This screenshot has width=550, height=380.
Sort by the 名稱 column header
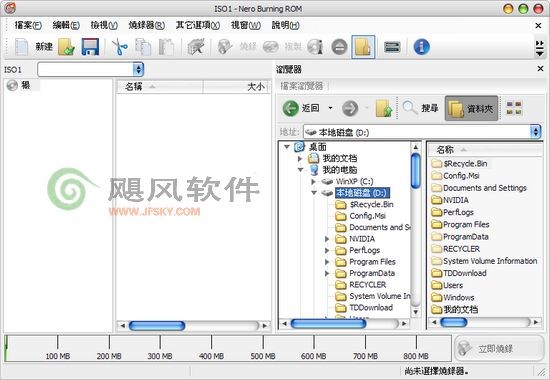coord(160,87)
